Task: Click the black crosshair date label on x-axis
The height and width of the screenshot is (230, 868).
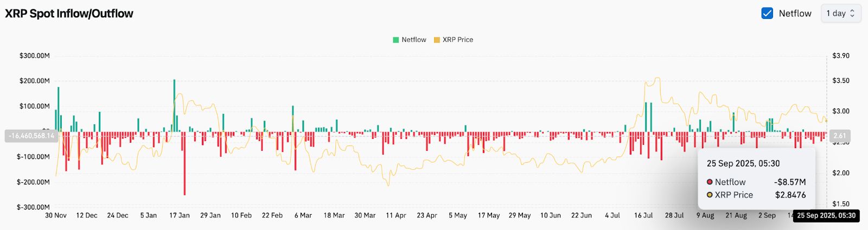Action: coord(826,215)
